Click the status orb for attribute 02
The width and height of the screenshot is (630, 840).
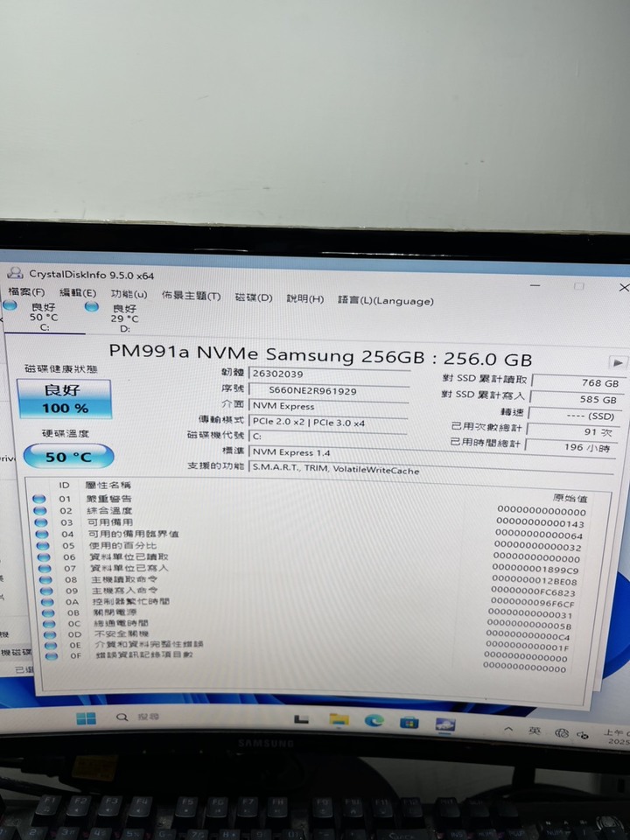(40, 510)
